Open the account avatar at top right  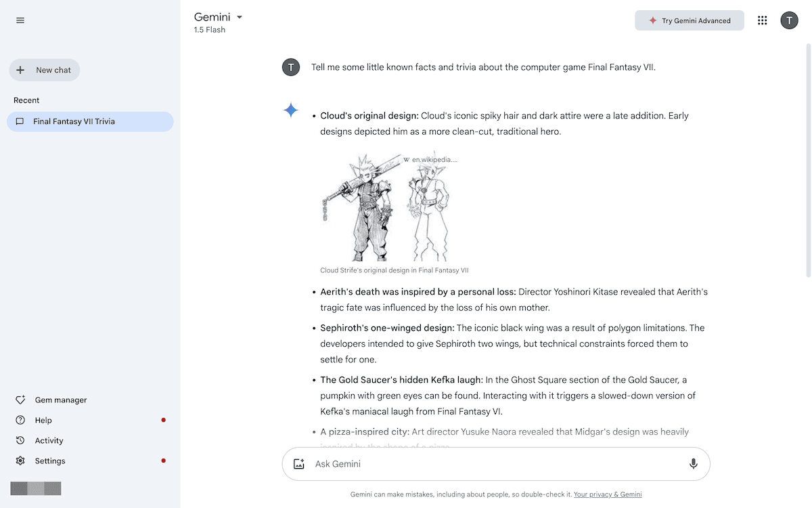click(x=790, y=20)
